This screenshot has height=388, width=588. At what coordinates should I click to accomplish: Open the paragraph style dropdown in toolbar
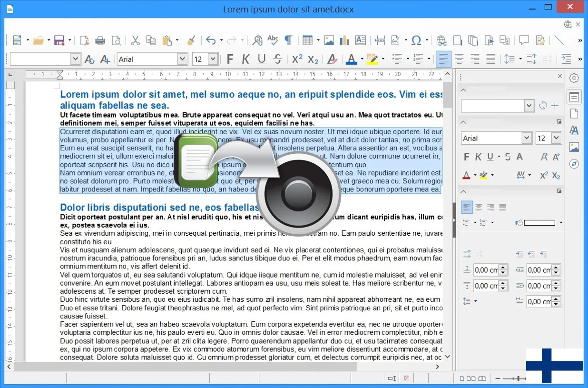pyautogui.click(x=75, y=59)
